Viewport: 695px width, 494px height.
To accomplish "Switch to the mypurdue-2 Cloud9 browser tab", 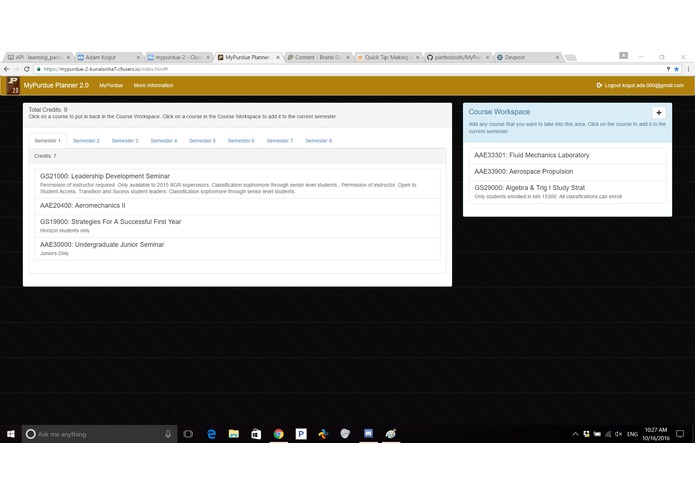I will (x=178, y=57).
